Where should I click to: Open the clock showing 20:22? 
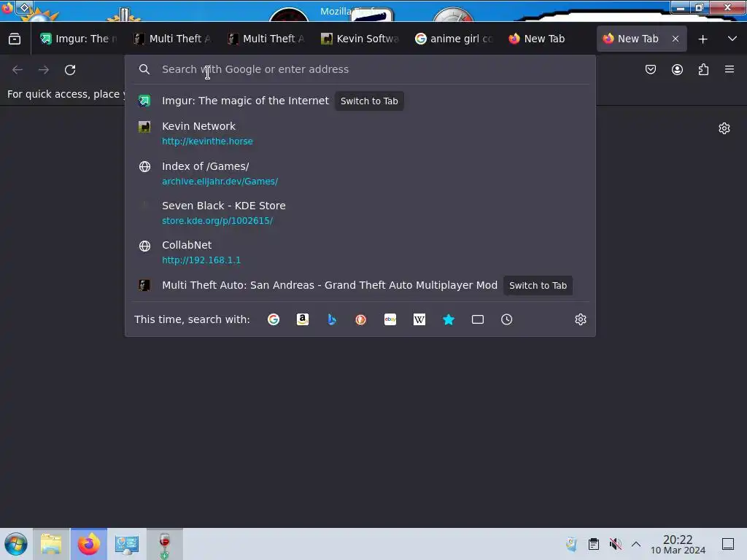(678, 544)
